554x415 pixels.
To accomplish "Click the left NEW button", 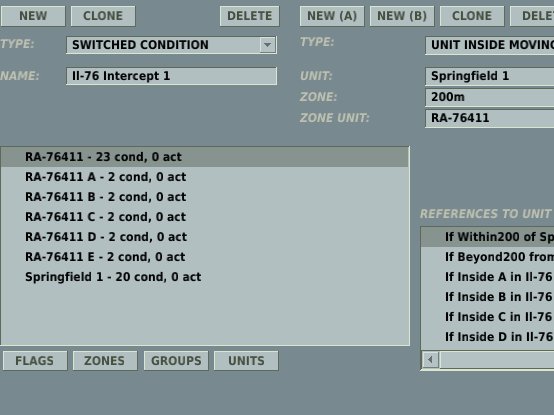I will (33, 16).
